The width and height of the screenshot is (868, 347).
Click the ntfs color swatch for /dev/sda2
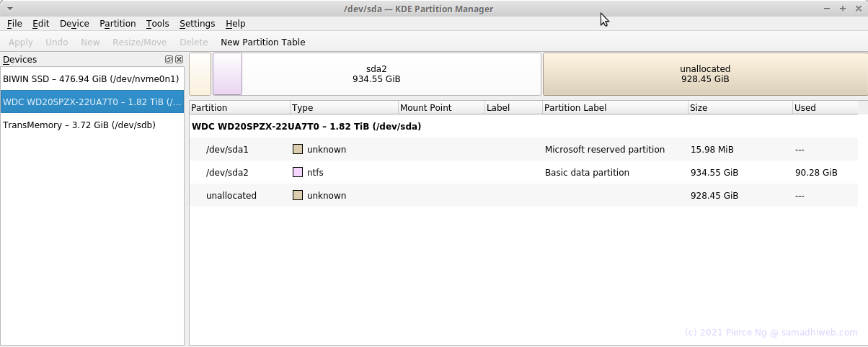[x=297, y=173]
